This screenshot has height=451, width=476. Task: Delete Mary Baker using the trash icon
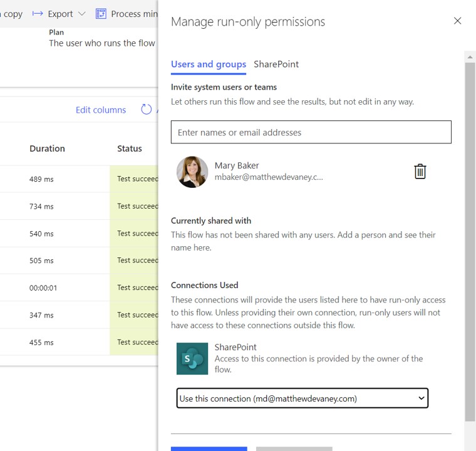coord(420,172)
